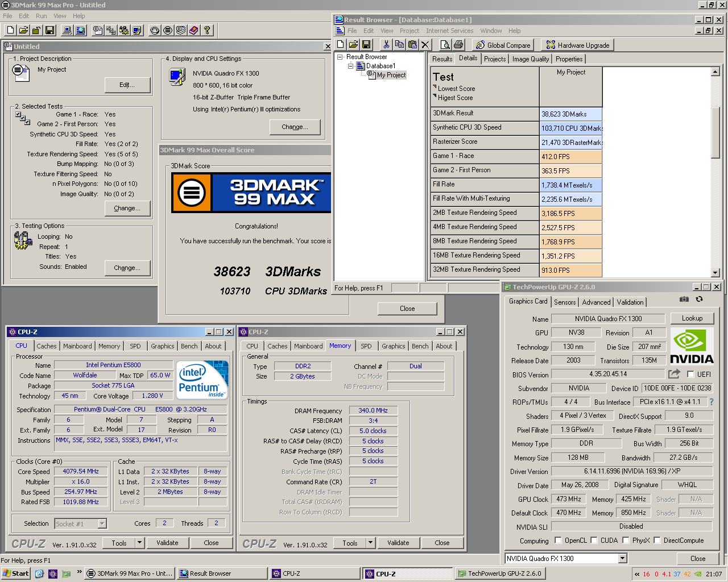Viewport: 728px width, 582px height.
Task: Click scroll down arrow in results table
Action: [715, 273]
